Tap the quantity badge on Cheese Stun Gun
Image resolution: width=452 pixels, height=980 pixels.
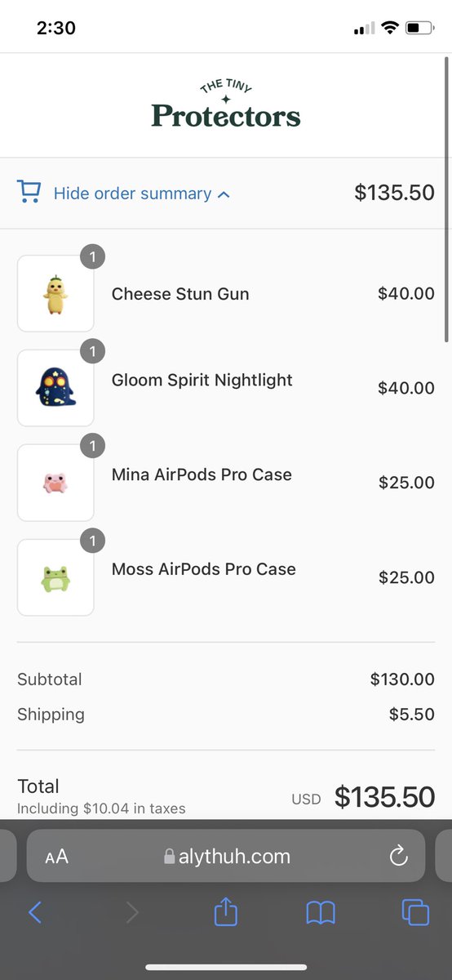pos(92,257)
